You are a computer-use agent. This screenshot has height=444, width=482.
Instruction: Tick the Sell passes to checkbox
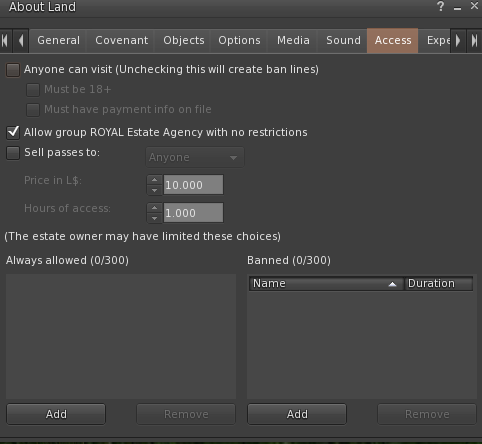click(x=13, y=153)
